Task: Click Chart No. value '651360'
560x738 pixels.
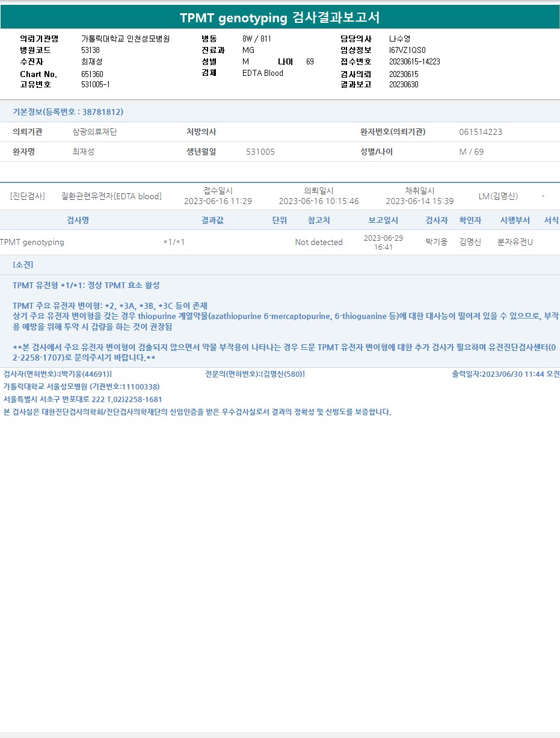Action: [92, 74]
